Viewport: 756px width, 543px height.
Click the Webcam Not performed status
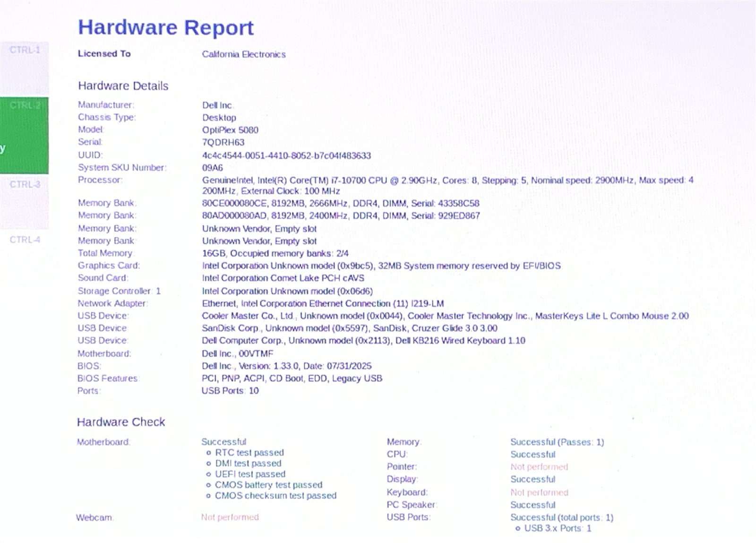click(230, 517)
